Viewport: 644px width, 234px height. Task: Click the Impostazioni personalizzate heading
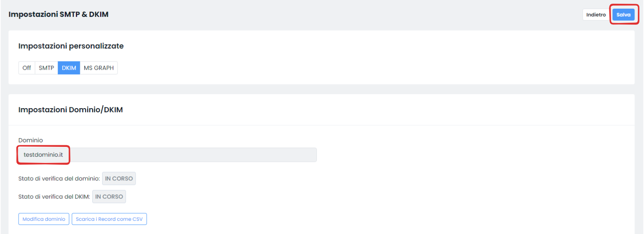click(x=71, y=46)
